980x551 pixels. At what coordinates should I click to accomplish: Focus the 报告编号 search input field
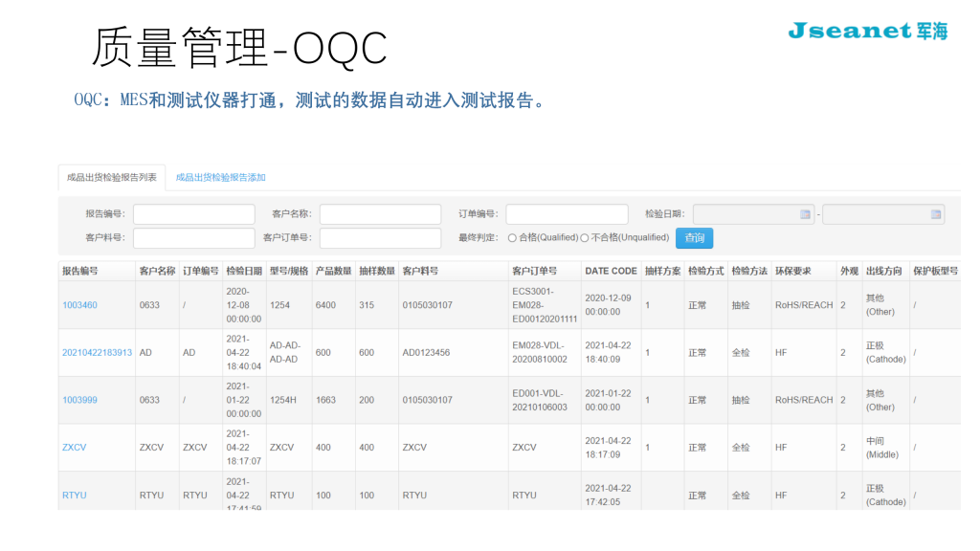(194, 214)
